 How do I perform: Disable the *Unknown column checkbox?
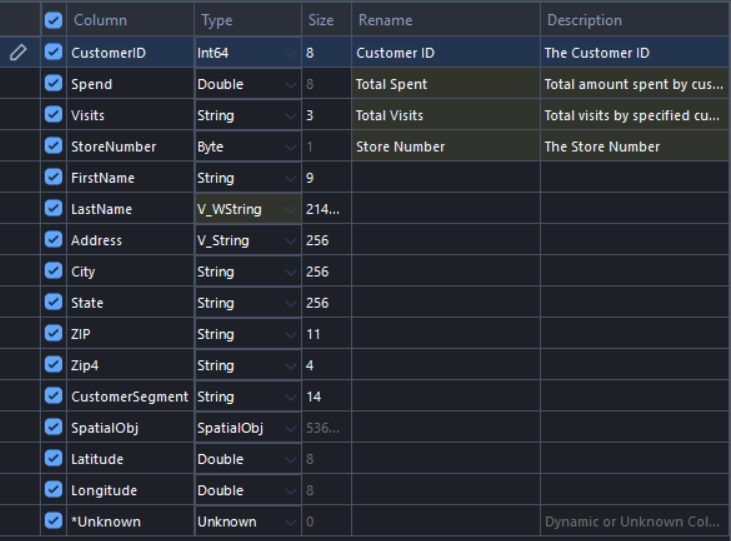(x=54, y=521)
